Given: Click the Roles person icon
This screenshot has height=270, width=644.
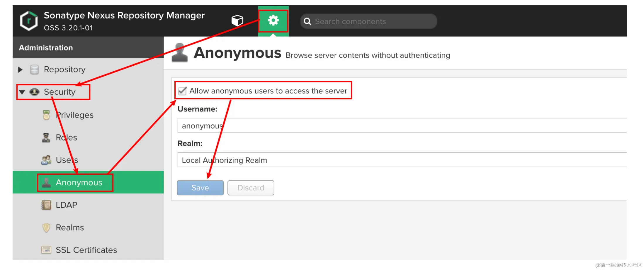Looking at the screenshot, I should (x=46, y=137).
